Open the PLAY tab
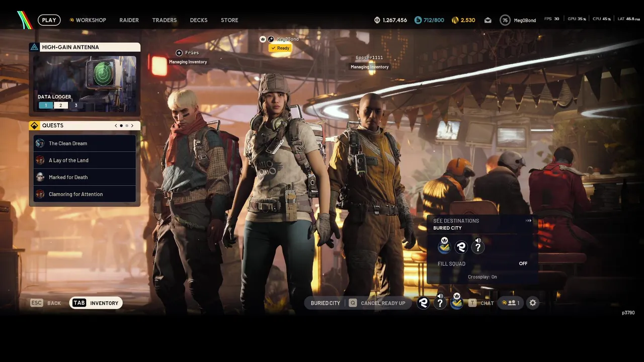This screenshot has width=644, height=362. [x=49, y=20]
